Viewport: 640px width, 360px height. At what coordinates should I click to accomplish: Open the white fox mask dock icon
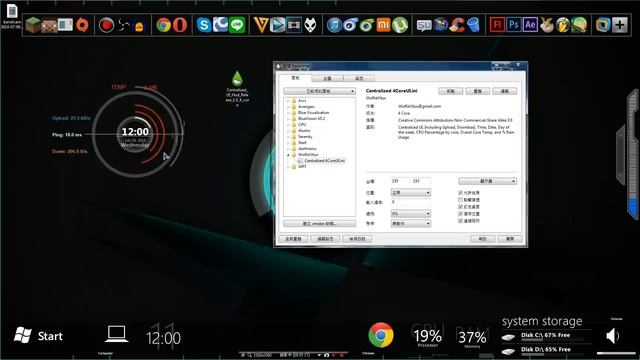(311, 25)
